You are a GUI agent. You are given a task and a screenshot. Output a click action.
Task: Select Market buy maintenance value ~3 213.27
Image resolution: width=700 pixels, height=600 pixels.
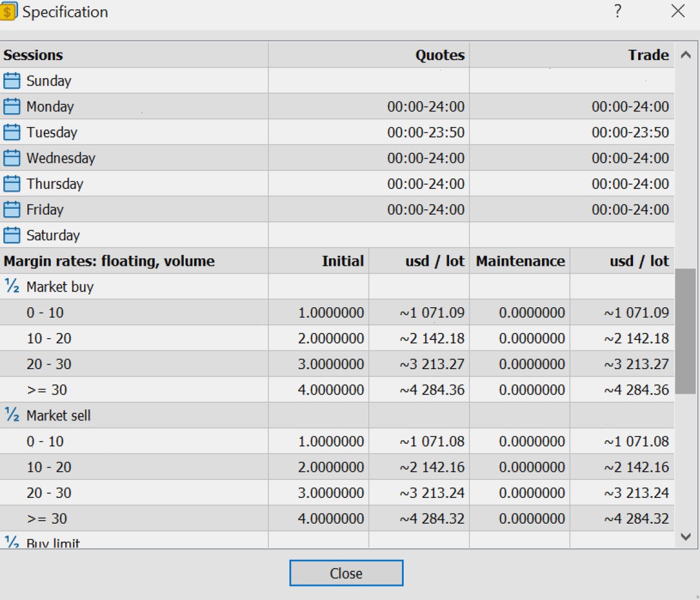[636, 364]
